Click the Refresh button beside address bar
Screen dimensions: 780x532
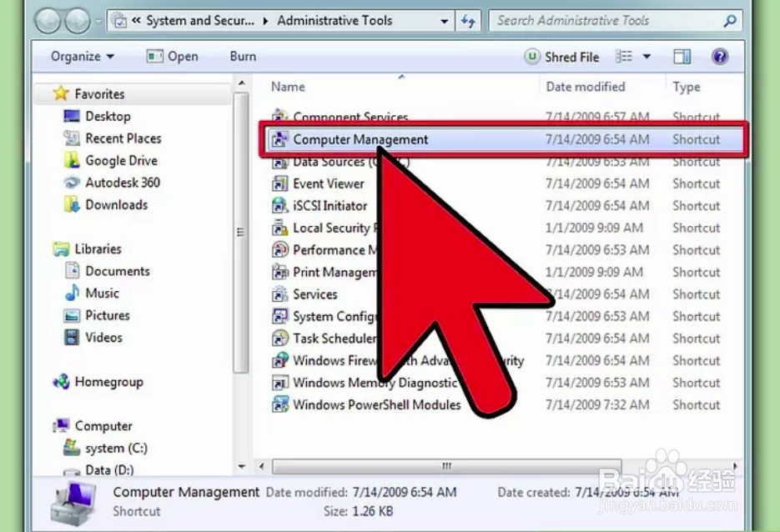click(468, 21)
